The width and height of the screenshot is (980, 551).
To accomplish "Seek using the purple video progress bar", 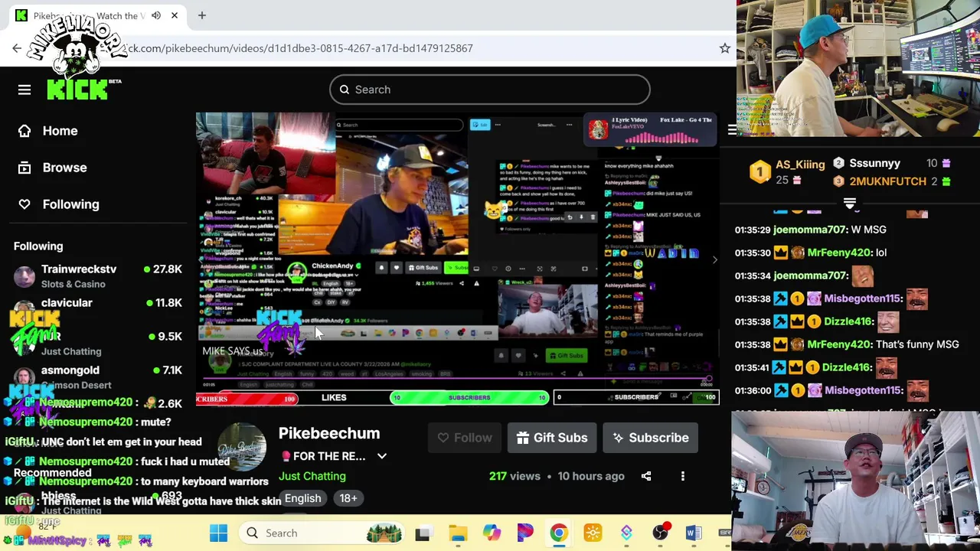I will [457, 379].
